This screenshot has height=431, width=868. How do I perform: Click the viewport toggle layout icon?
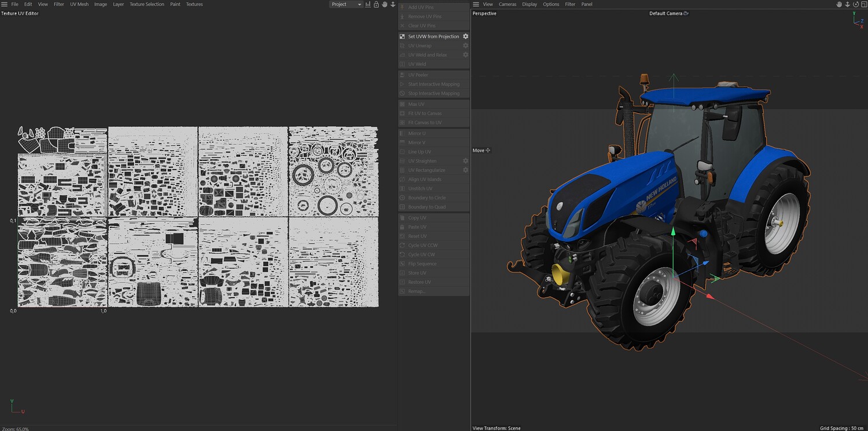coord(863,4)
